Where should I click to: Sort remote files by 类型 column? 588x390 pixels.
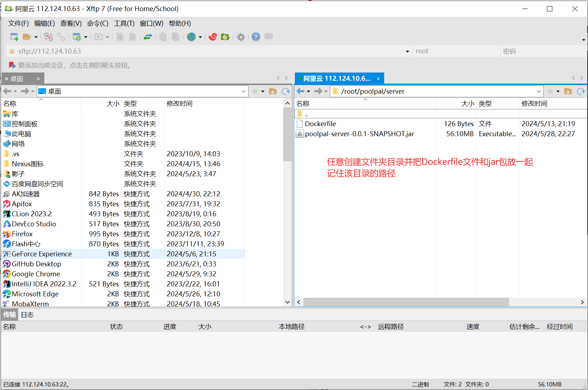(x=498, y=103)
